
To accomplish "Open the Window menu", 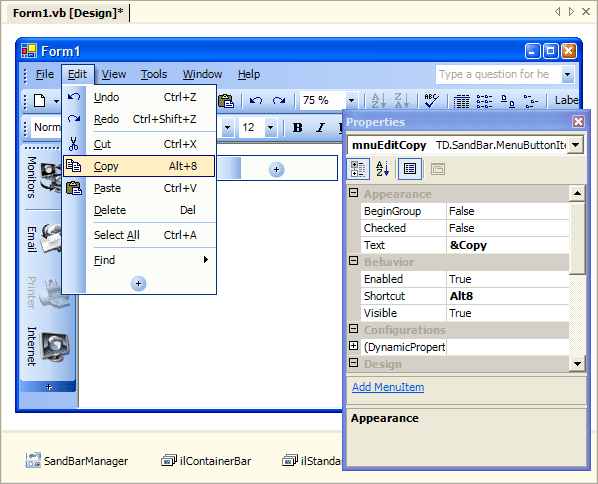I will [202, 74].
